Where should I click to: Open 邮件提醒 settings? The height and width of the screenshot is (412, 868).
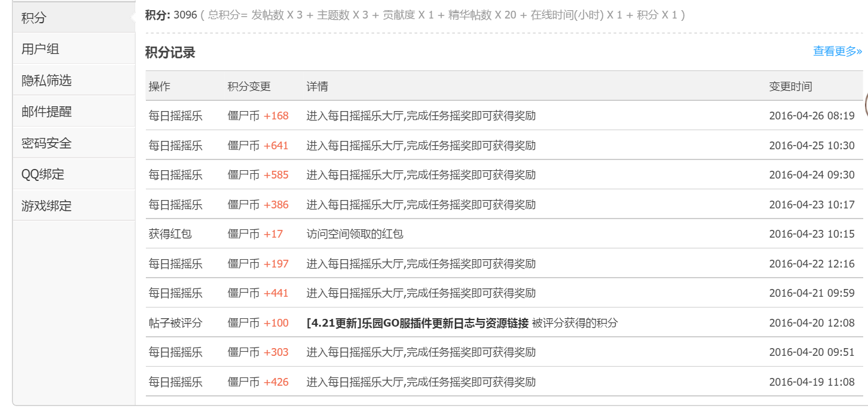(x=47, y=112)
